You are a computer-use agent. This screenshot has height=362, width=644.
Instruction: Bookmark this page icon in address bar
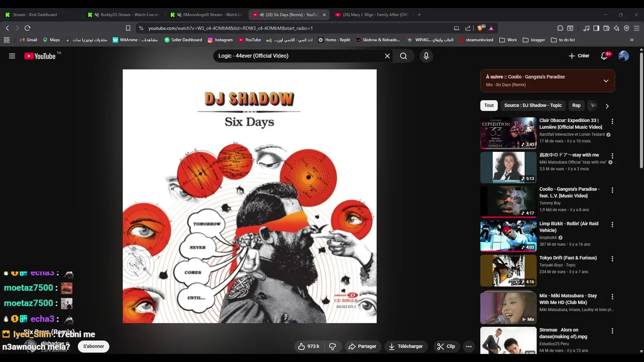(x=128, y=28)
